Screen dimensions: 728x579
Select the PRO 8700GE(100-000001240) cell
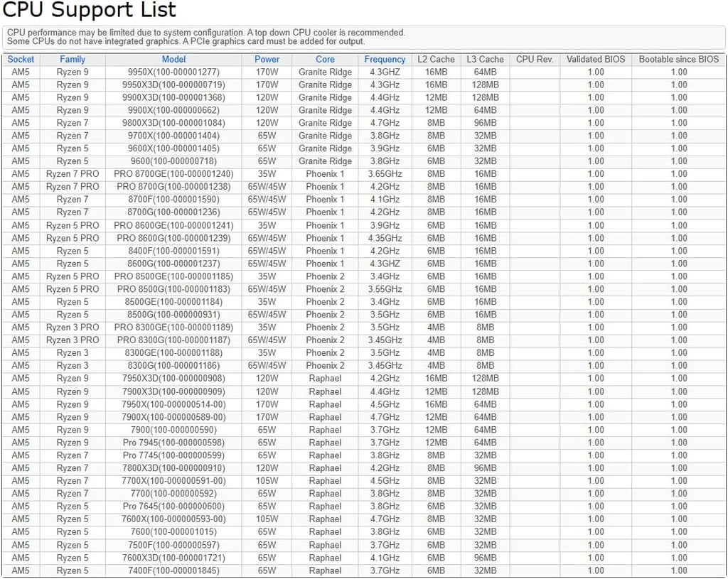(x=173, y=174)
